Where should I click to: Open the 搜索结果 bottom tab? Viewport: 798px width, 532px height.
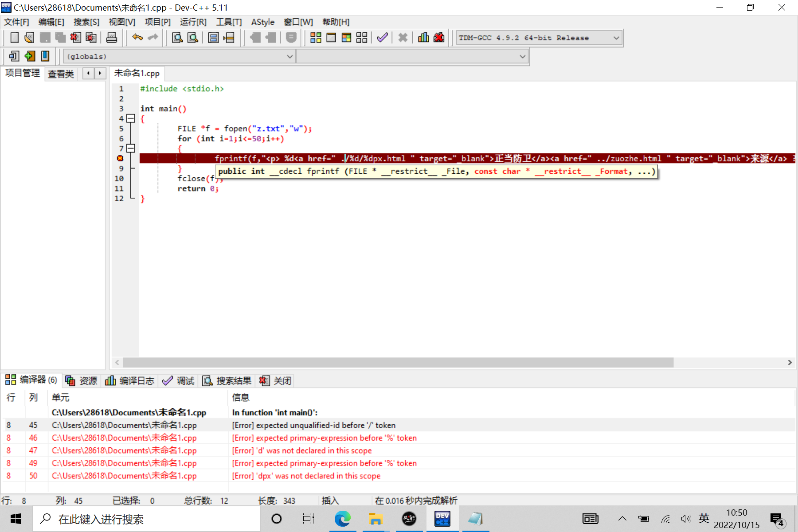[x=227, y=380]
